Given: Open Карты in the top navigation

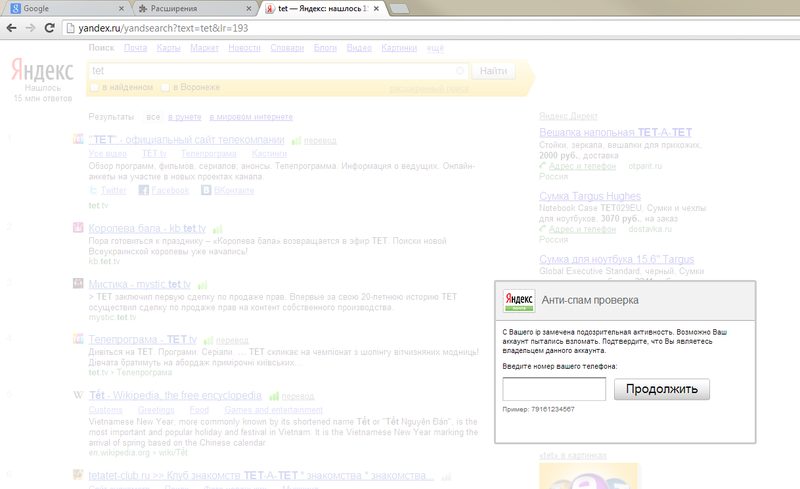Looking at the screenshot, I should 168,48.
